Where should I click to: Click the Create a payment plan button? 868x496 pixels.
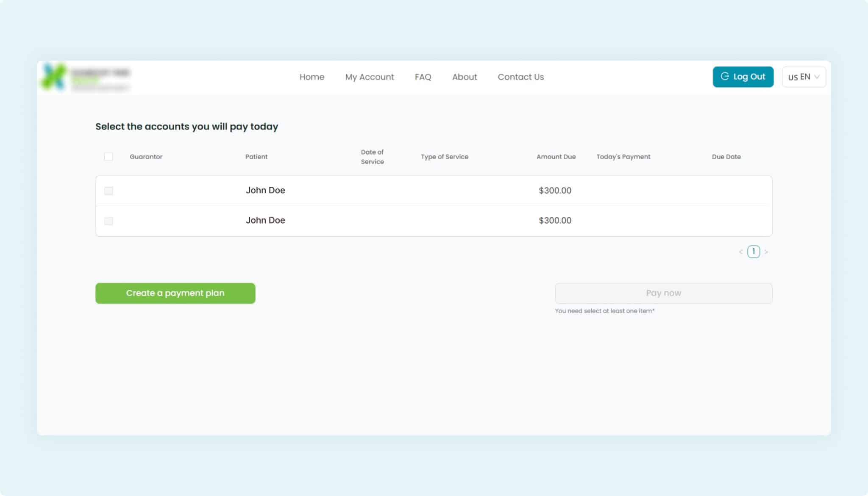(x=175, y=293)
